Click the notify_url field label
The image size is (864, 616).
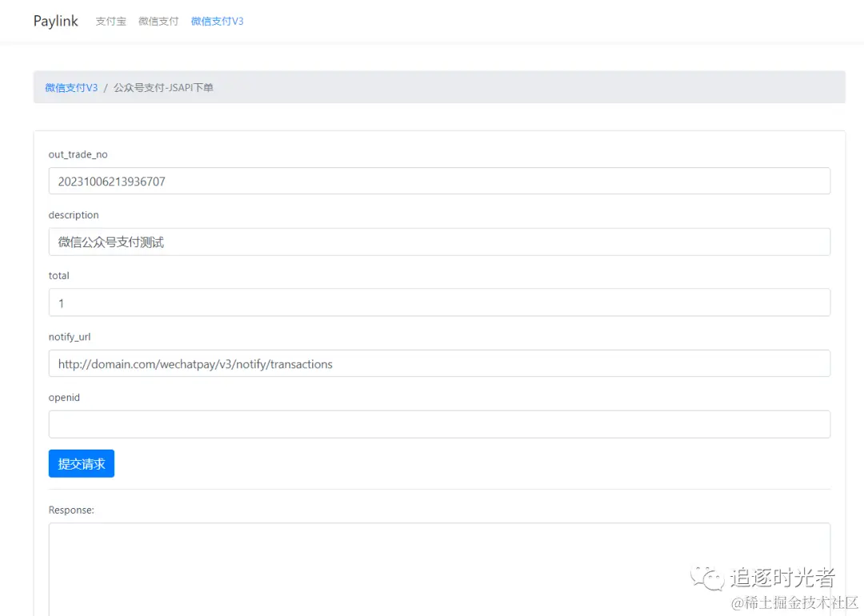click(70, 337)
